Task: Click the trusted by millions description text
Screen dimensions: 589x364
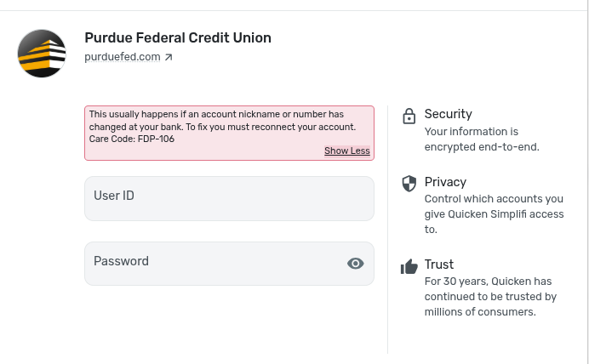Action: click(x=489, y=296)
